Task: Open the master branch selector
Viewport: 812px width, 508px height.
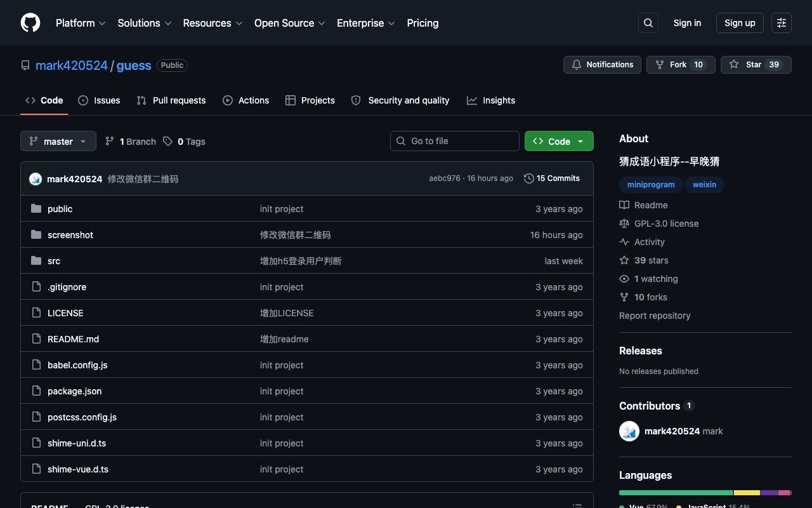Action: click(x=58, y=141)
